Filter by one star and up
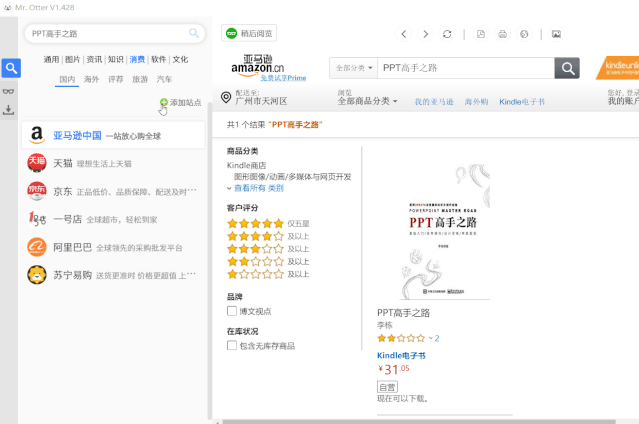The width and height of the screenshot is (639, 424). click(x=268, y=274)
